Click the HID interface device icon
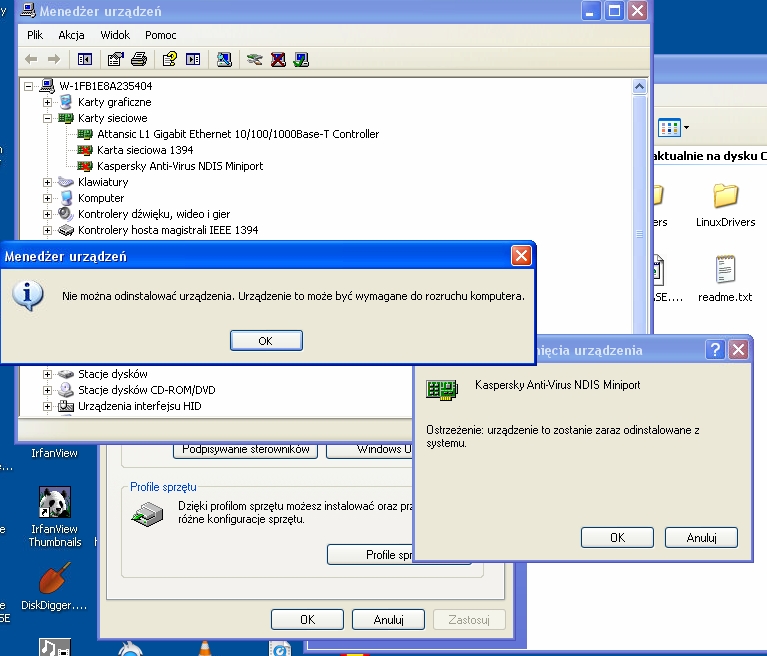The image size is (767, 656). [x=66, y=406]
